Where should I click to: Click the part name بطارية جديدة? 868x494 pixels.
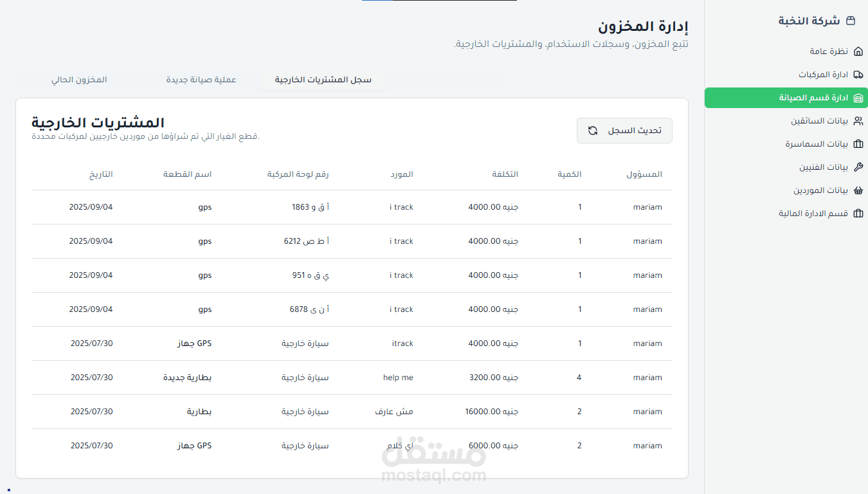(x=188, y=378)
